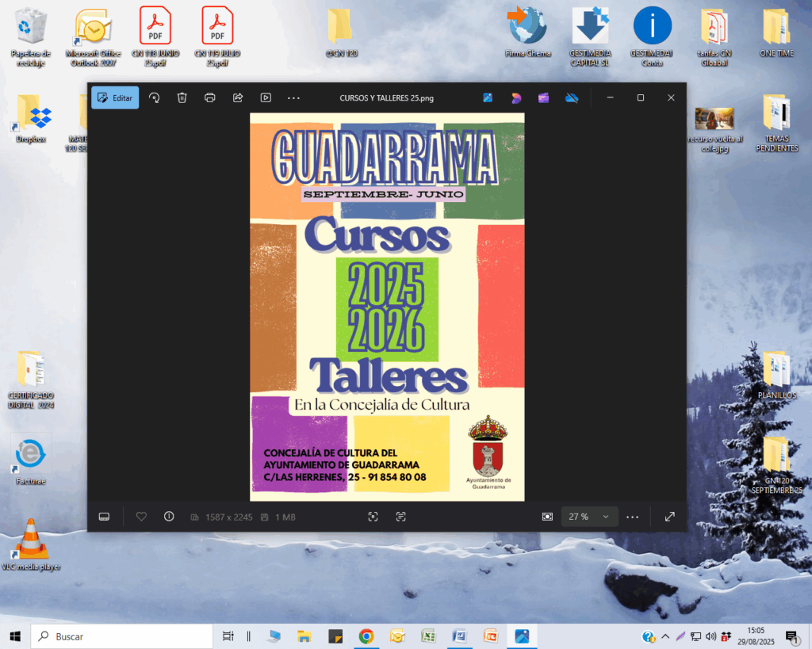Image resolution: width=812 pixels, height=649 pixels.
Task: Open the taskbar clock showing 15:05
Action: (756, 636)
